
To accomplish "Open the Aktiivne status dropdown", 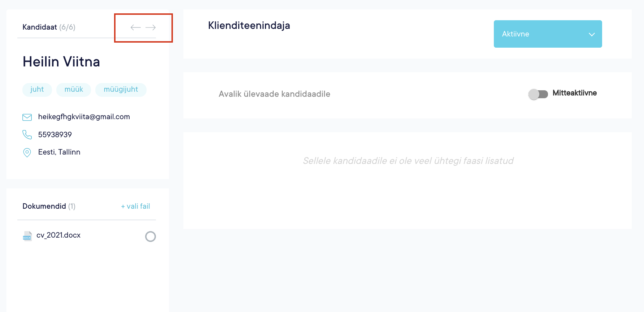I will point(547,34).
